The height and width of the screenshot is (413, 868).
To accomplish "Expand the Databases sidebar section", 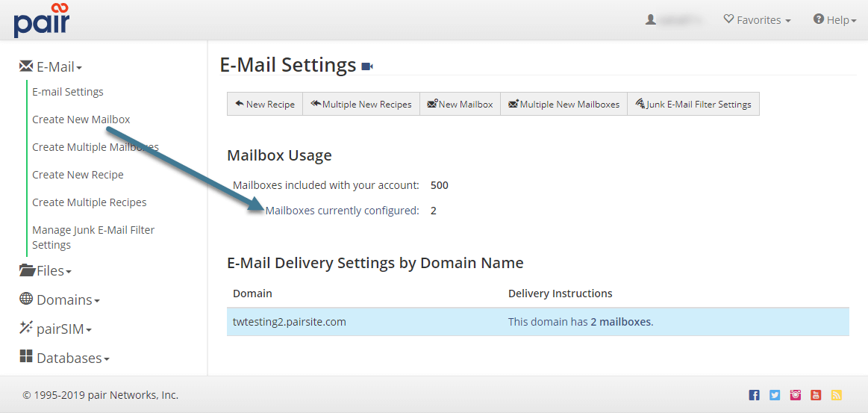I will [64, 358].
